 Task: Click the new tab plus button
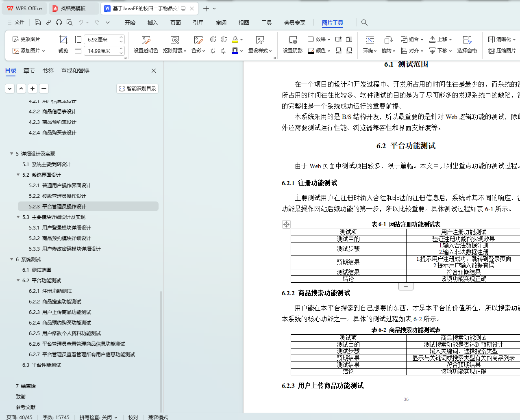(x=206, y=9)
